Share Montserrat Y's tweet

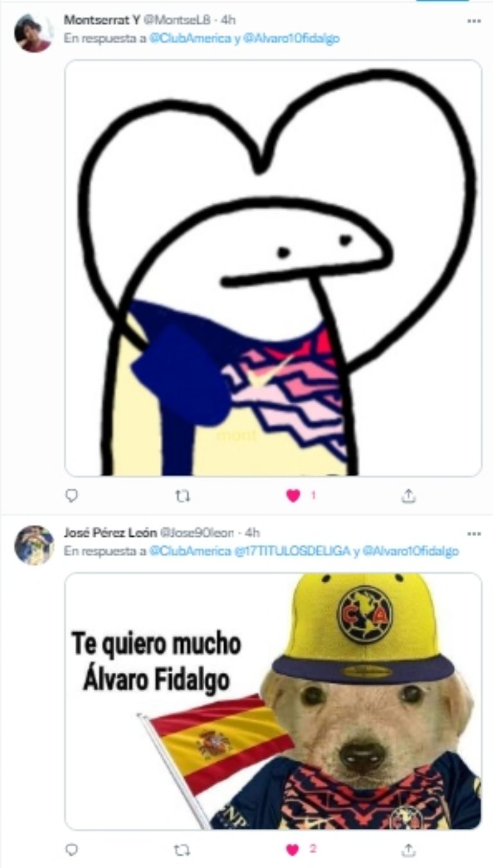pyautogui.click(x=408, y=496)
